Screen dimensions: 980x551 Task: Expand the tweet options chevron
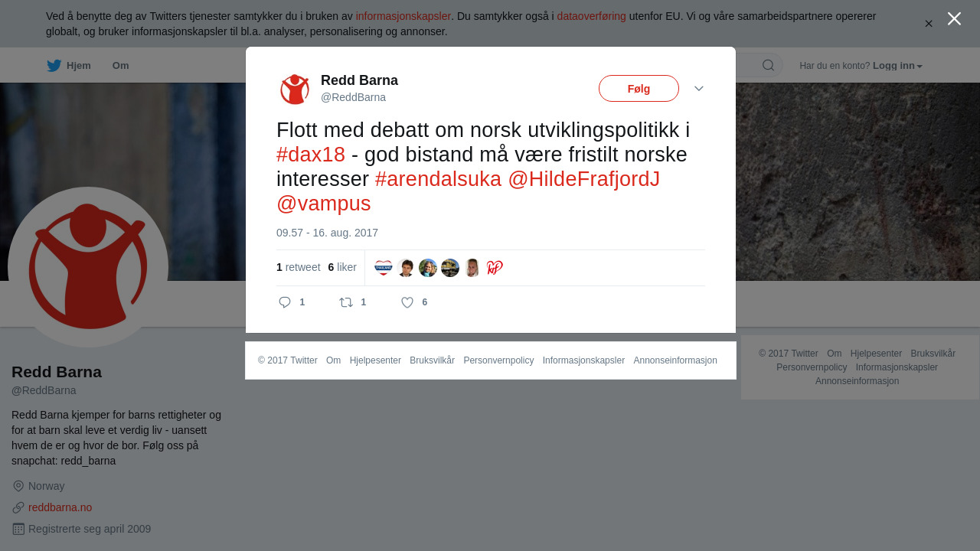tap(699, 89)
